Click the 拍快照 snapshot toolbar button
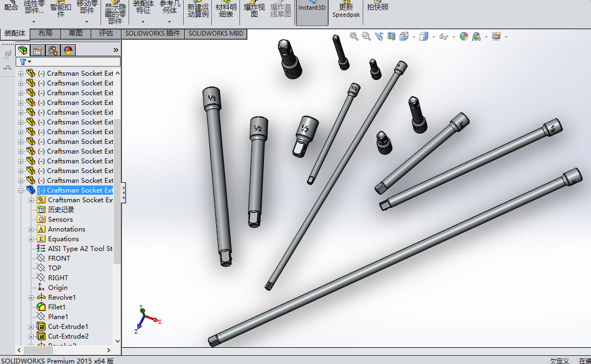Screen dimensions: 591x364 377,6
